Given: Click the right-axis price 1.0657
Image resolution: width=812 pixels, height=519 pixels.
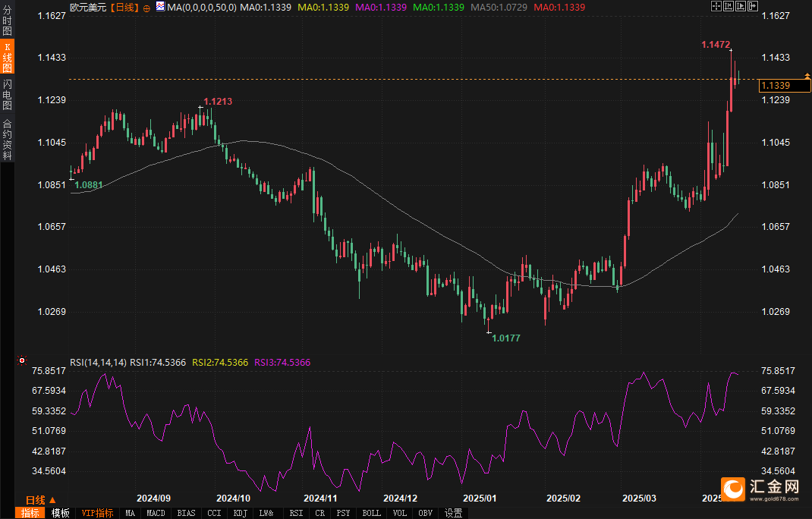Looking at the screenshot, I should [x=776, y=227].
